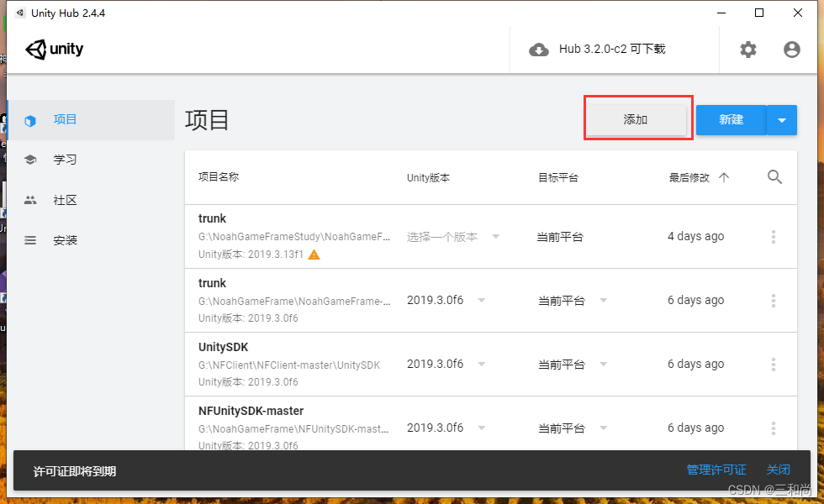Click the graduation cap icon beside 学习
Screen dimensions: 824x504
pyautogui.click(x=30, y=160)
